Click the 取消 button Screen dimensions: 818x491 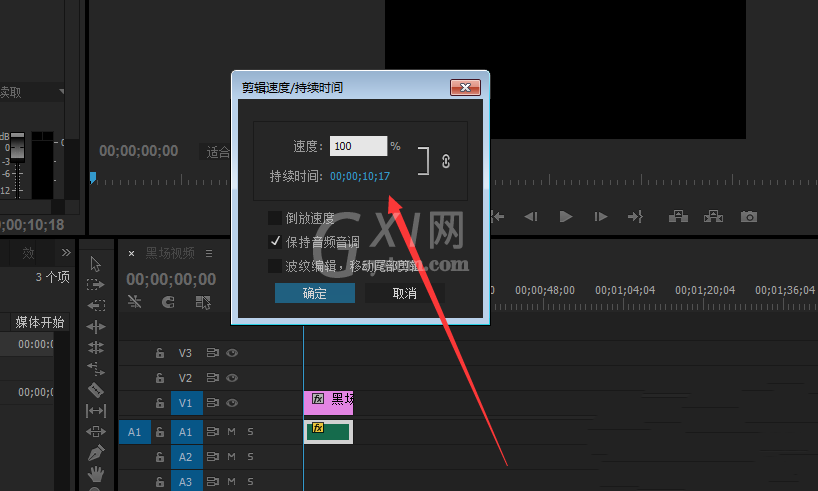click(x=404, y=293)
